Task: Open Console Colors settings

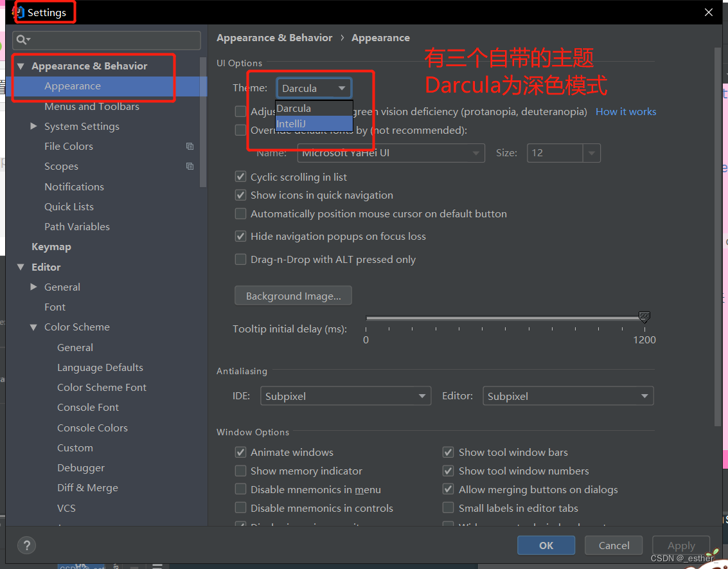Action: [93, 428]
